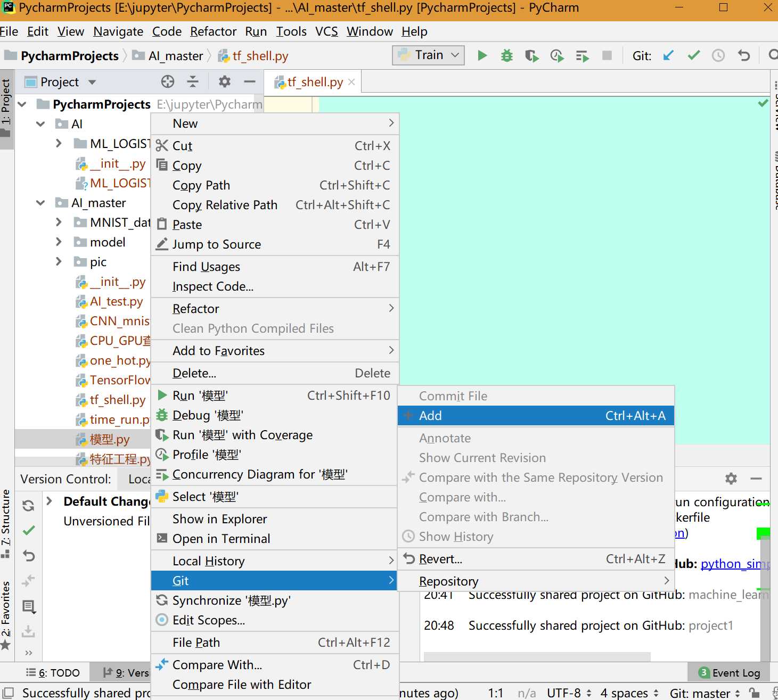This screenshot has width=778, height=700.
Task: Run the Train configuration with green play icon
Action: (x=482, y=55)
